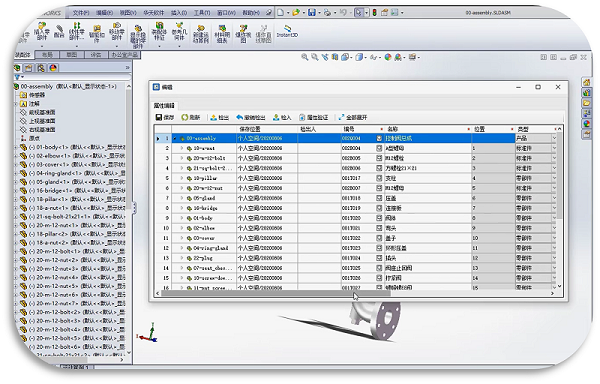Select the 05-gland<1> item in feature tree
The height and width of the screenshot is (384, 600).
click(x=73, y=182)
